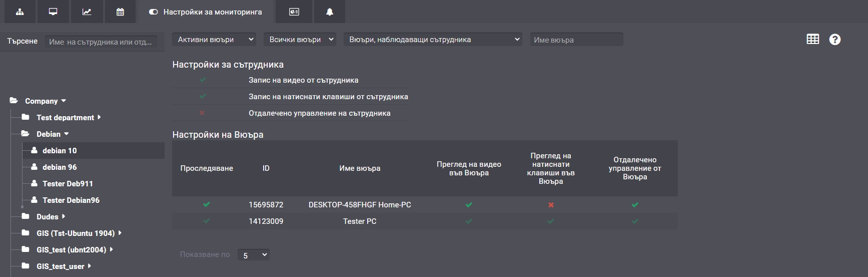868x277 pixels.
Task: Click the Отдалечено управление от Вюъра header
Action: (635, 168)
